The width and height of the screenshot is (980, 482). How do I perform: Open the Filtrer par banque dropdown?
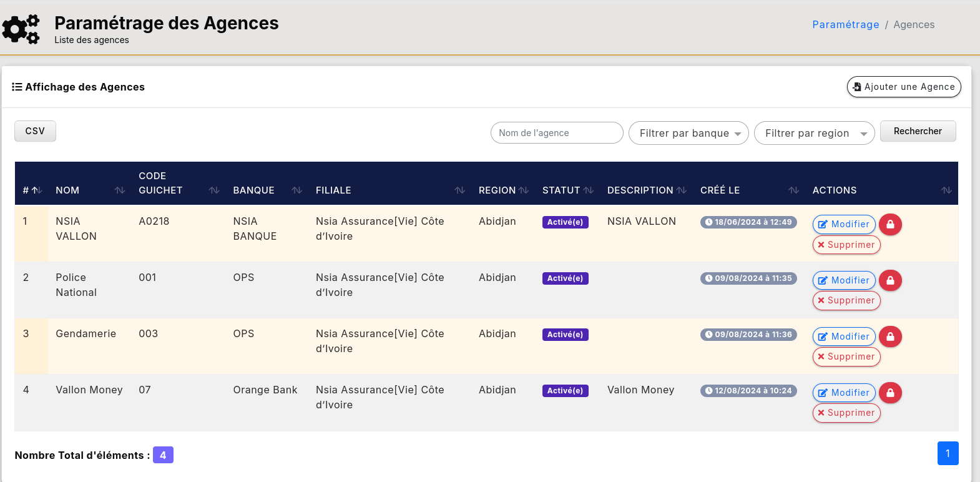(x=688, y=133)
